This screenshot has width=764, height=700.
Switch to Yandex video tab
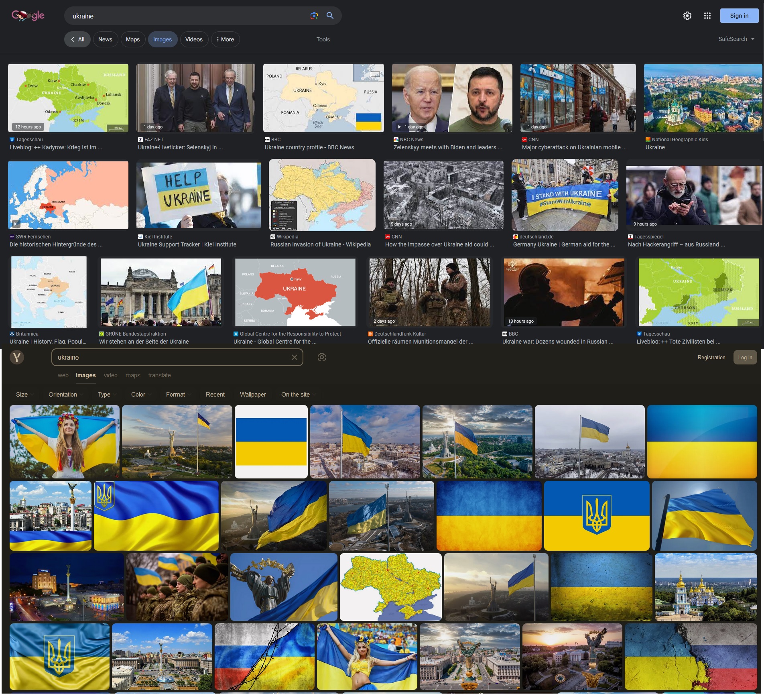(111, 375)
